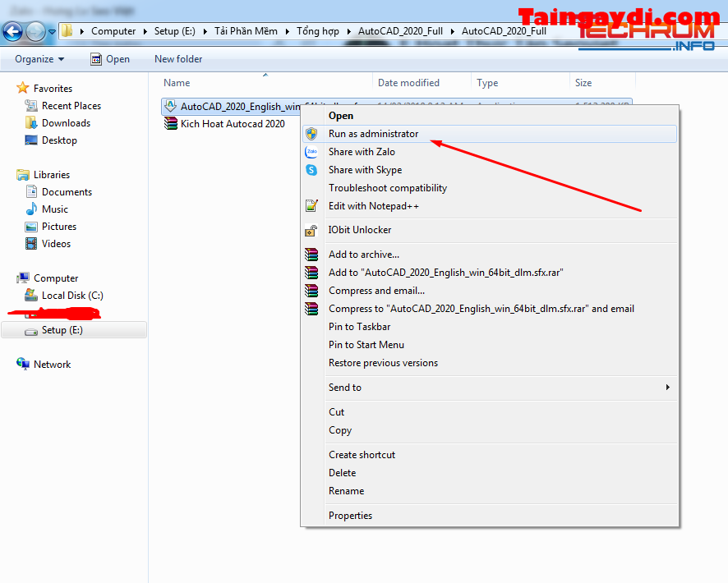Select the AutoCAD_2020_English installer file icon

coord(170,106)
